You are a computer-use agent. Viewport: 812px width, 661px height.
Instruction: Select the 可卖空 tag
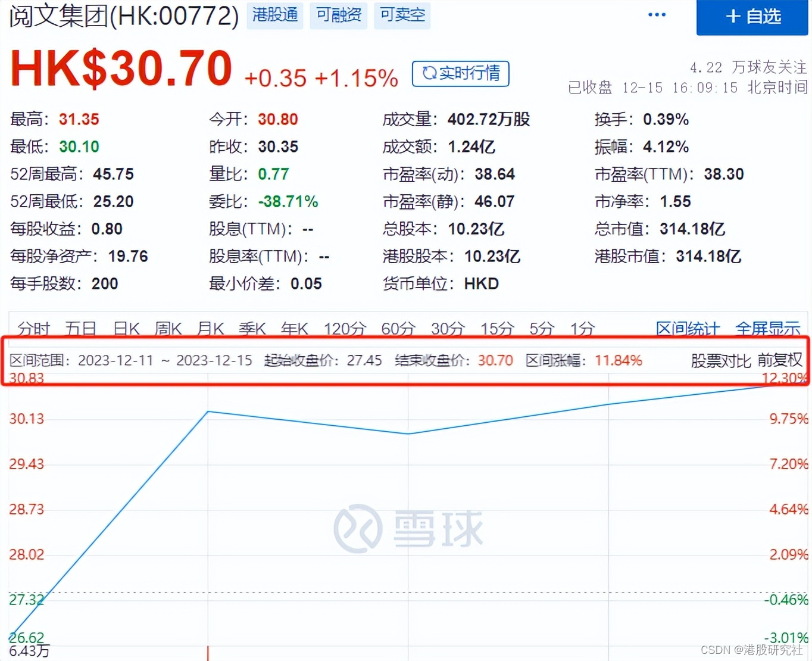402,15
